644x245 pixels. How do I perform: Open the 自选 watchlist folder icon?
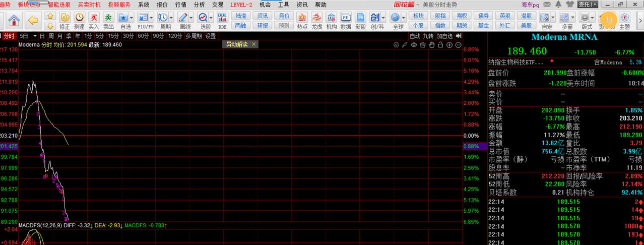coord(123,17)
